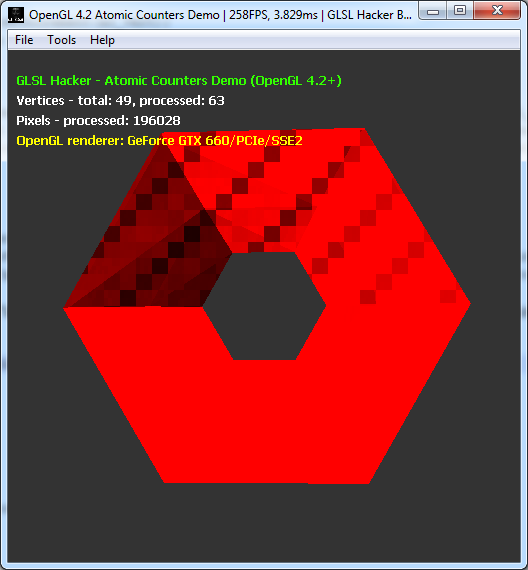The image size is (528, 570).
Task: Click the green 'GLSL Hacker - Atomic Counters Demo' heading
Action: [179, 80]
